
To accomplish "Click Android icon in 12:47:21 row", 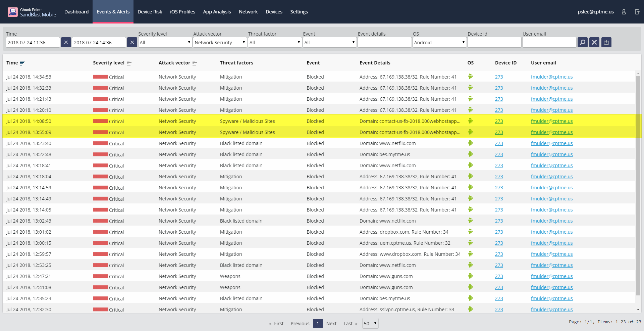I will pos(470,276).
